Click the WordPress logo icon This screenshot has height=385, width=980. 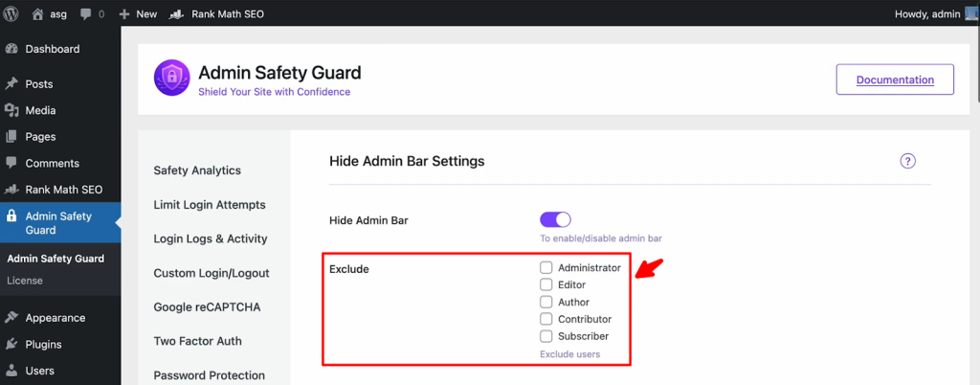pos(11,14)
